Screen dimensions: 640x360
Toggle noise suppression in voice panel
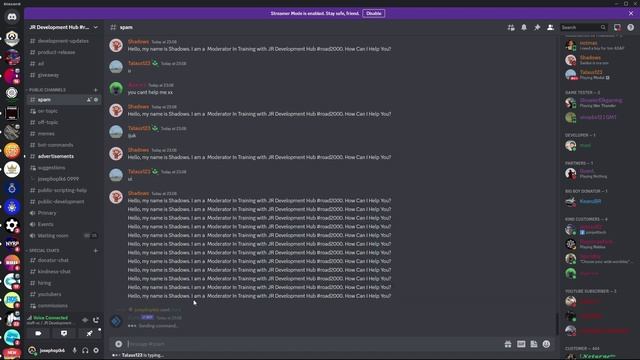click(x=85, y=320)
